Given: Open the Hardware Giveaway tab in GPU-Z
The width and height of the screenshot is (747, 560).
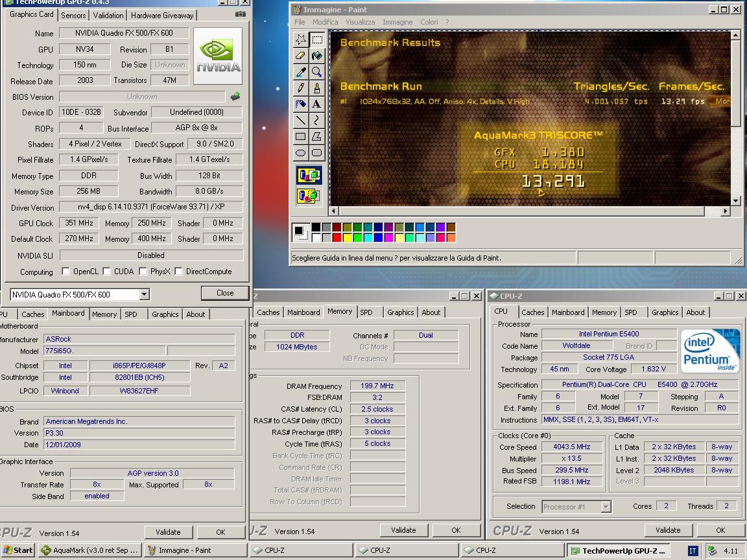Looking at the screenshot, I should coord(162,16).
